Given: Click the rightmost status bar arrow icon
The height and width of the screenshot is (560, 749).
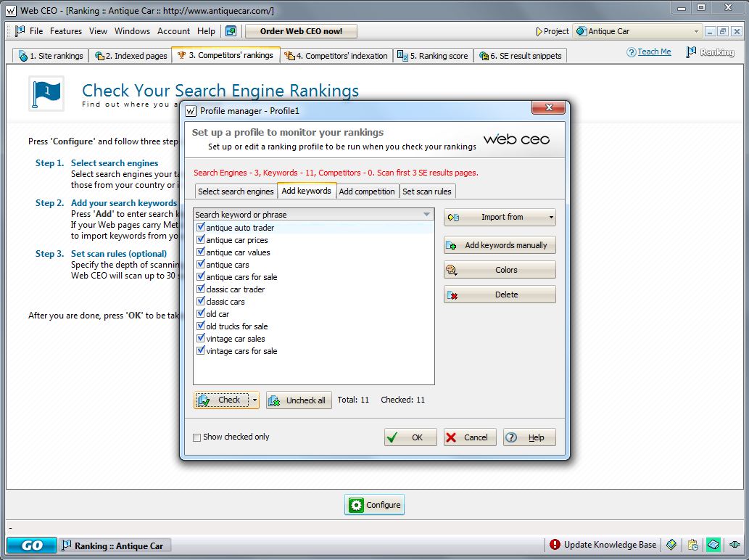Looking at the screenshot, I should (734, 544).
